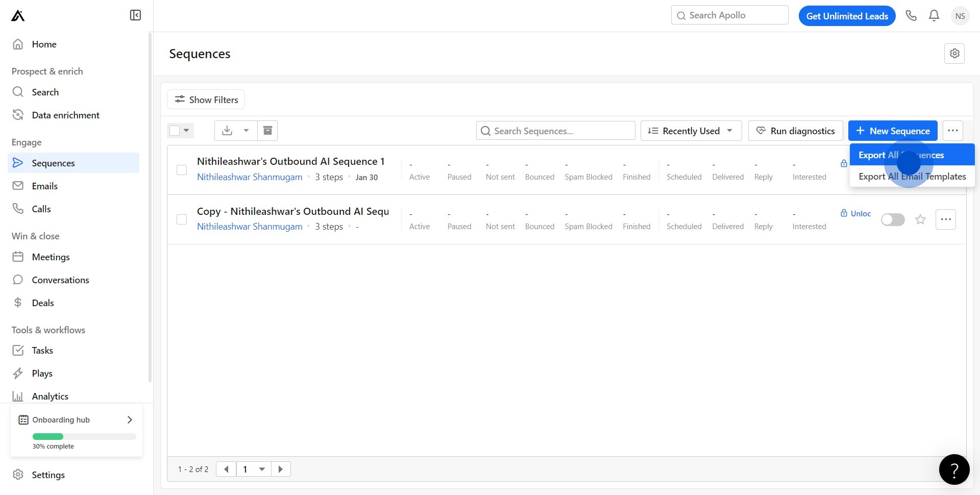Check the Nithileashwar's Outbound AI Sequence 1 checkbox
Image resolution: width=980 pixels, height=495 pixels.
coord(182,170)
